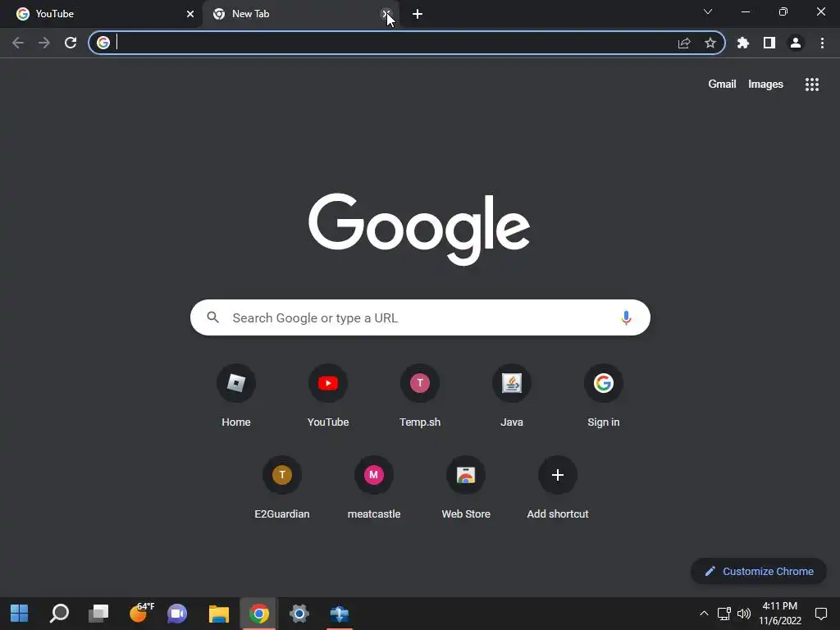Open the E2Guardian shortcut
The width and height of the screenshot is (840, 630).
click(x=282, y=487)
